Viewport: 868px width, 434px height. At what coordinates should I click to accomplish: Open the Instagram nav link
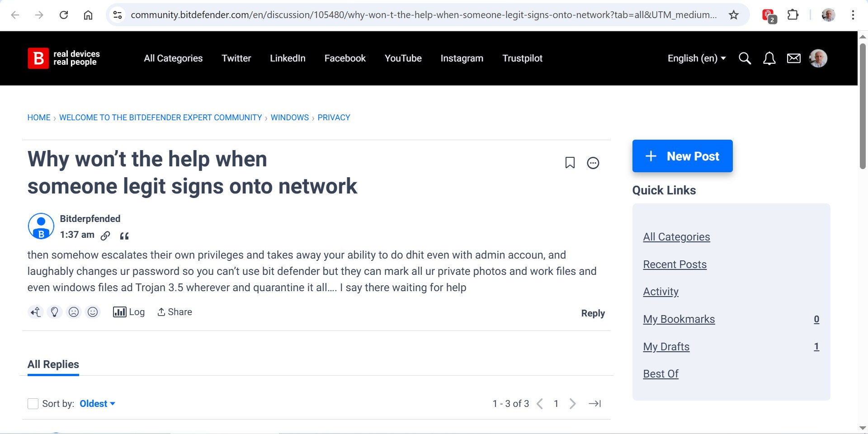(x=462, y=58)
